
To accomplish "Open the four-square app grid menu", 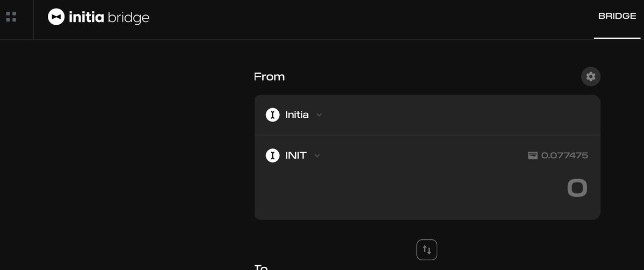I will (x=11, y=17).
